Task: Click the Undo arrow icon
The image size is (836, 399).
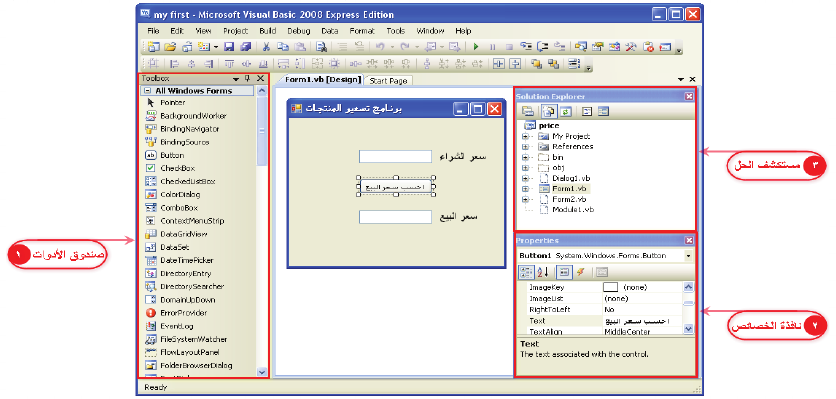Action: point(380,47)
